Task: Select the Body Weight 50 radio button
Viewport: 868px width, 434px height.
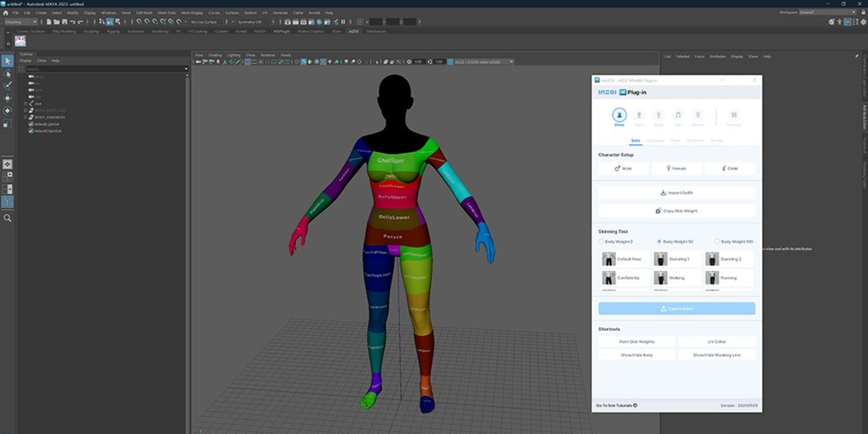Action: coord(659,241)
